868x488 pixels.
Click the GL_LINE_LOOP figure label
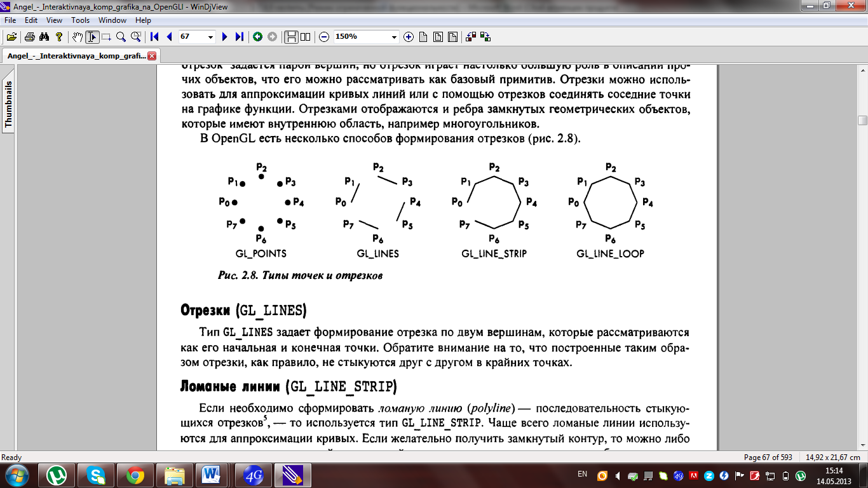(610, 254)
